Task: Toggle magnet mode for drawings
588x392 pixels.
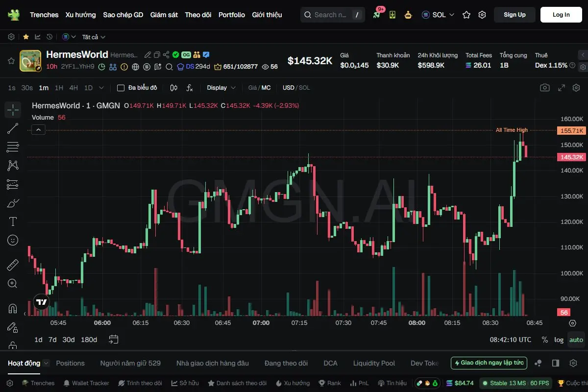Action: [13, 309]
